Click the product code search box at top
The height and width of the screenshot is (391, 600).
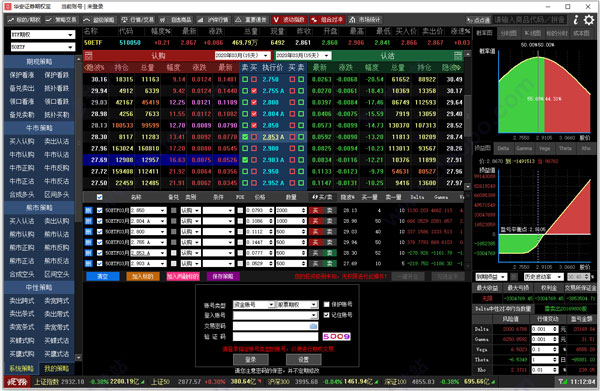pyautogui.click(x=529, y=20)
